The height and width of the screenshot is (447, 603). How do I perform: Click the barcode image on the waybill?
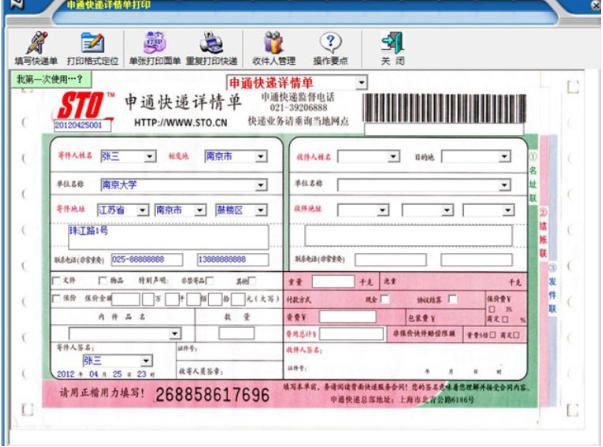[x=445, y=109]
